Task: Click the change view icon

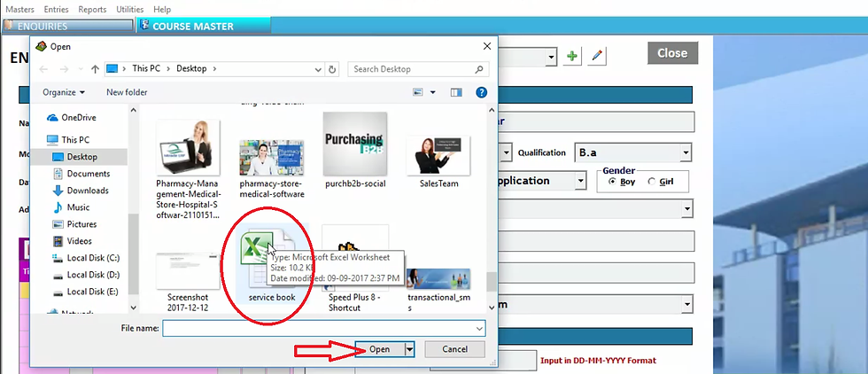Action: point(418,92)
